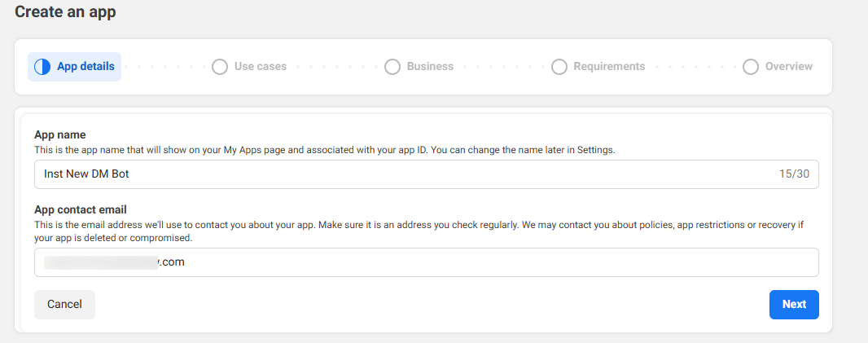
Task: Switch to the Overview step label
Action: coord(788,67)
